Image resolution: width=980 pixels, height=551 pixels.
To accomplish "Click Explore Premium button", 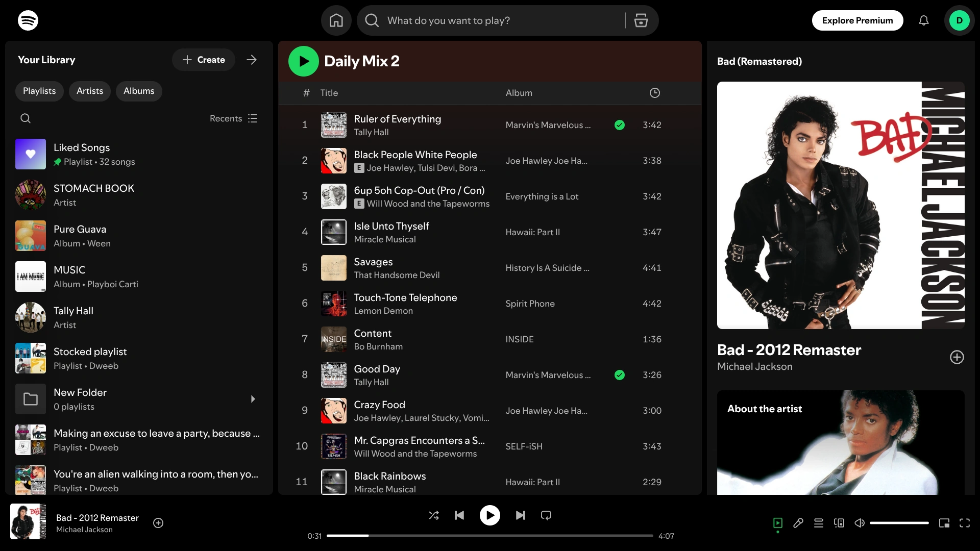I will coord(857,20).
